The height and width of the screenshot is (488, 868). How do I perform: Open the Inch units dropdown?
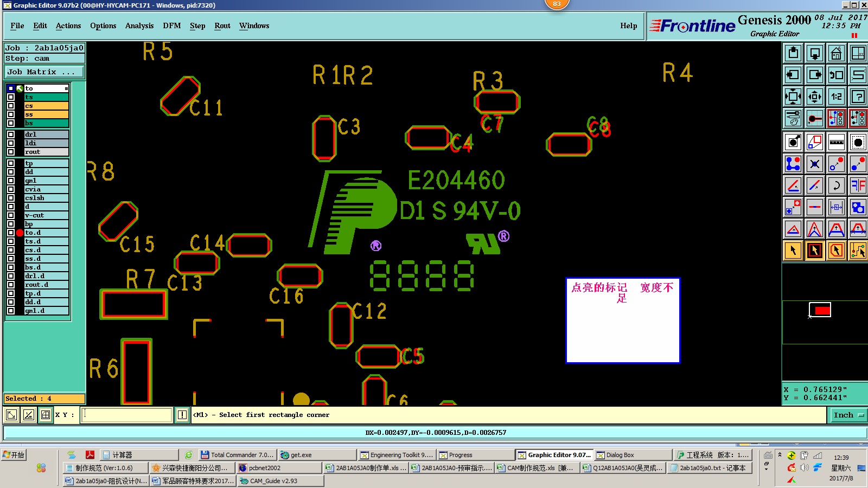click(848, 415)
